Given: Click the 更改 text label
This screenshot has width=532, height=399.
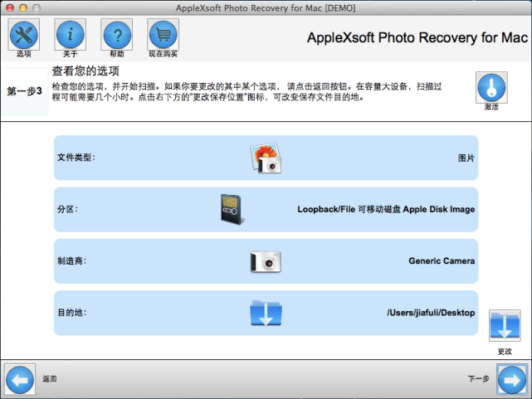Looking at the screenshot, I should (x=505, y=352).
